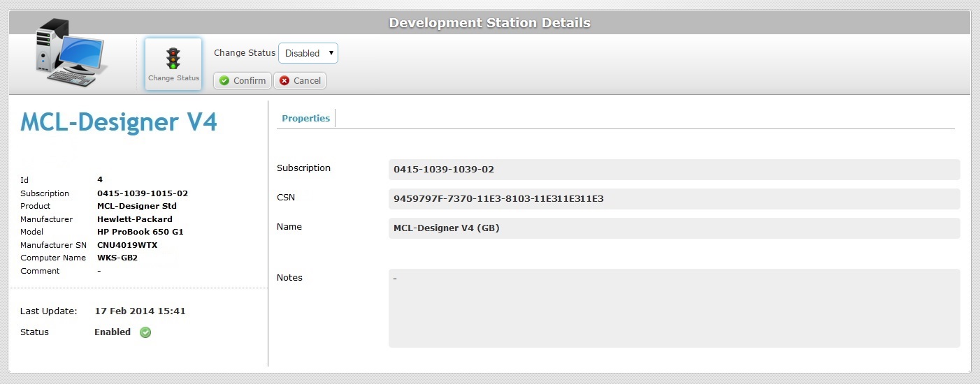980x384 pixels.
Task: Click the Change Status label beside dropdown
Action: tap(245, 53)
